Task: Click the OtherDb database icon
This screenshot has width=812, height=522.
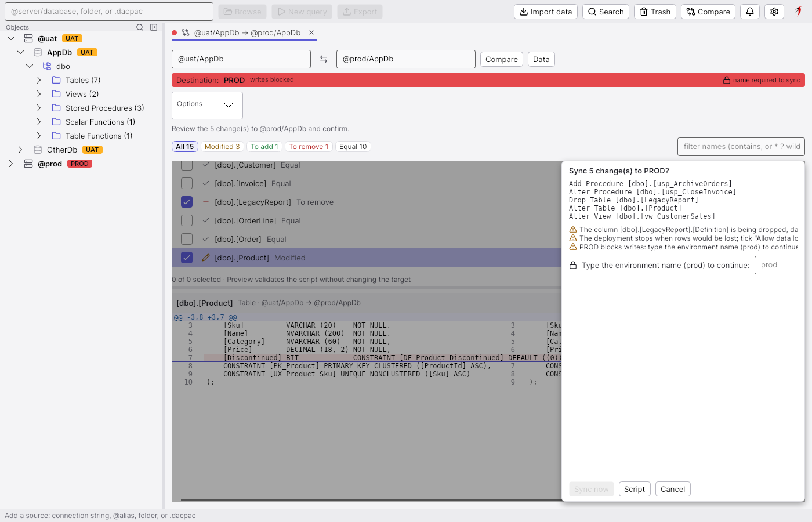Action: click(38, 150)
